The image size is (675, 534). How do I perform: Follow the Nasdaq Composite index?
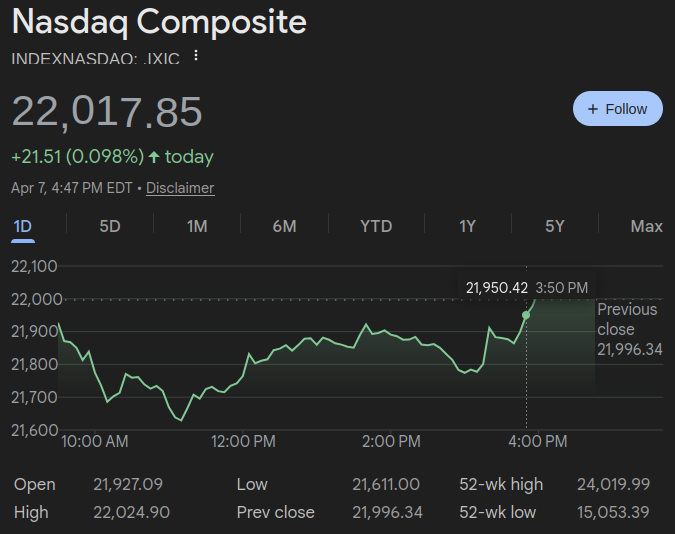pos(617,109)
